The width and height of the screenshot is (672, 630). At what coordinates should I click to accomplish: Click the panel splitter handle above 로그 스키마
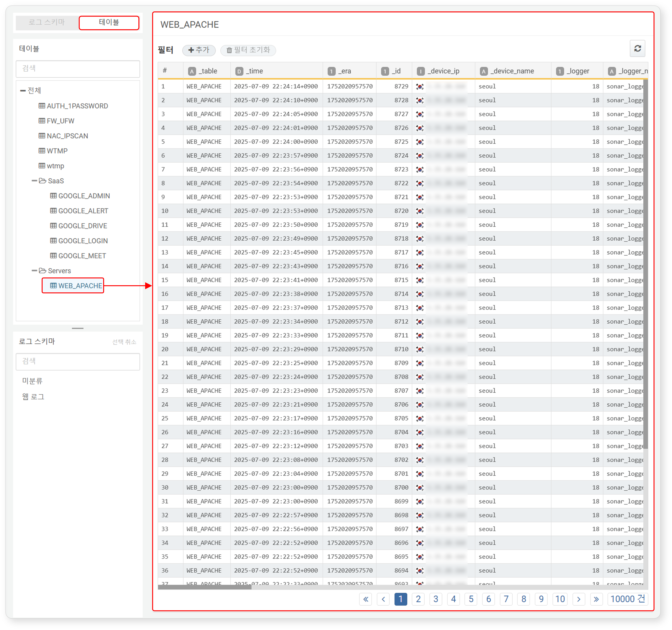(77, 328)
